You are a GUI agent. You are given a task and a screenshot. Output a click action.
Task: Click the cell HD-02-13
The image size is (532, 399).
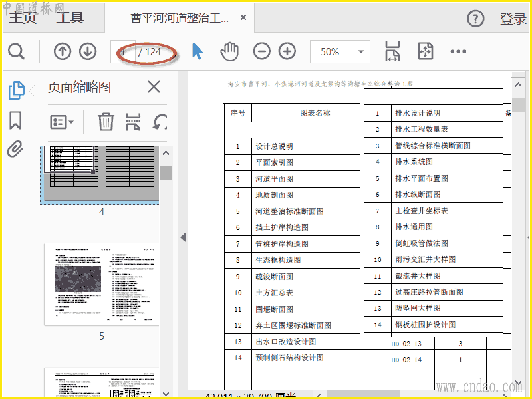pyautogui.click(x=406, y=344)
